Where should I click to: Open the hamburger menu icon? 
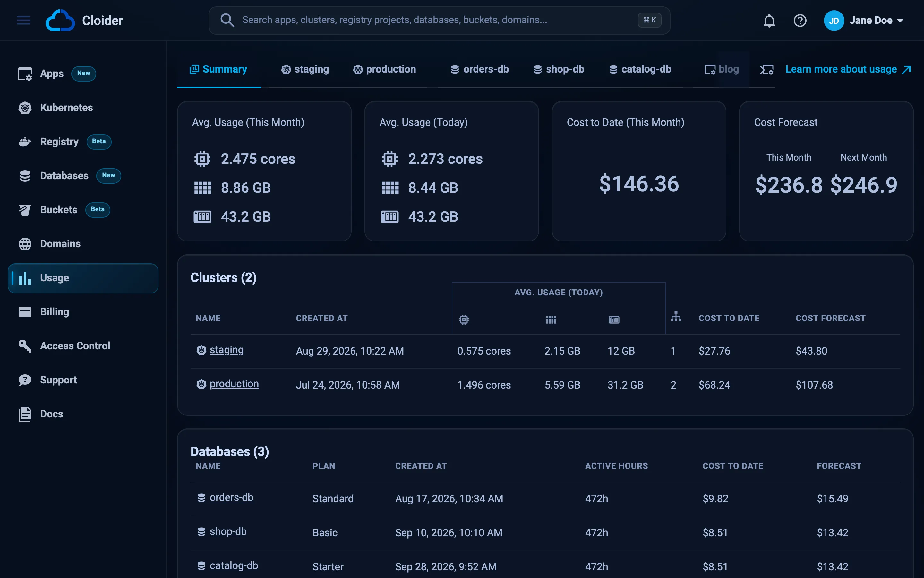pos(23,20)
